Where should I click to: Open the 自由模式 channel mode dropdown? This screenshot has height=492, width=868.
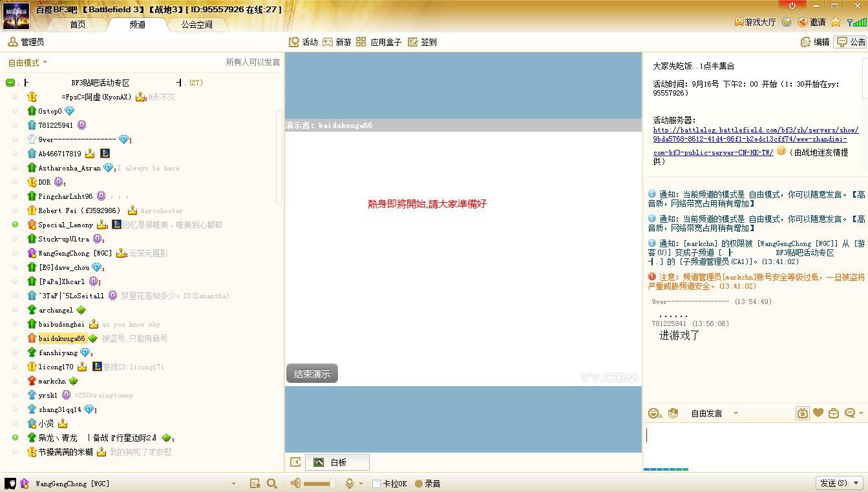point(27,63)
